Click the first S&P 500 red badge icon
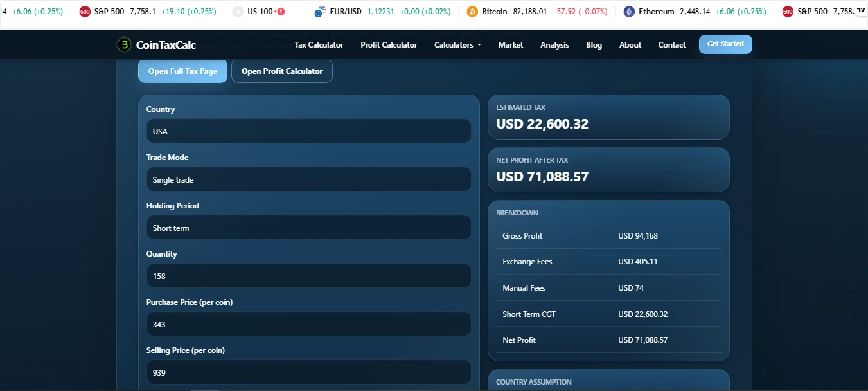868x391 pixels. [x=85, y=12]
